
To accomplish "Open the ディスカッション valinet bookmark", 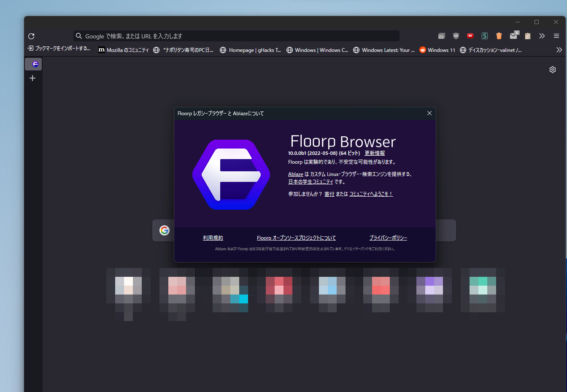I will pos(491,50).
